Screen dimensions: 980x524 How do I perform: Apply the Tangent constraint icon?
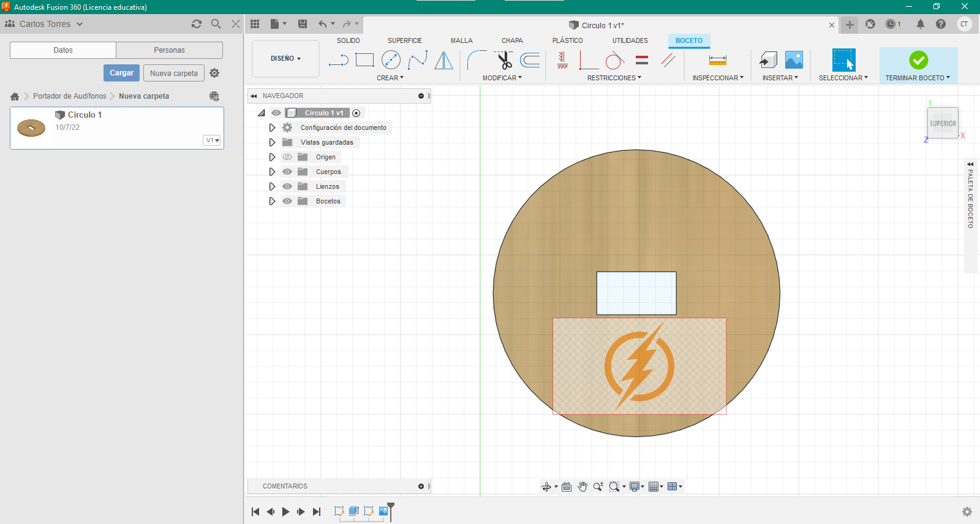[x=615, y=60]
